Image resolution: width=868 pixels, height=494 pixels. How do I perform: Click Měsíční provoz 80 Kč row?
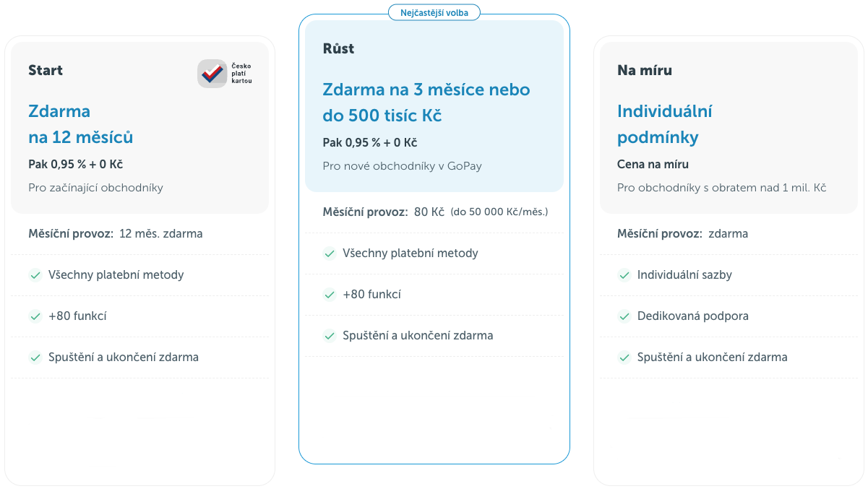[x=434, y=212]
